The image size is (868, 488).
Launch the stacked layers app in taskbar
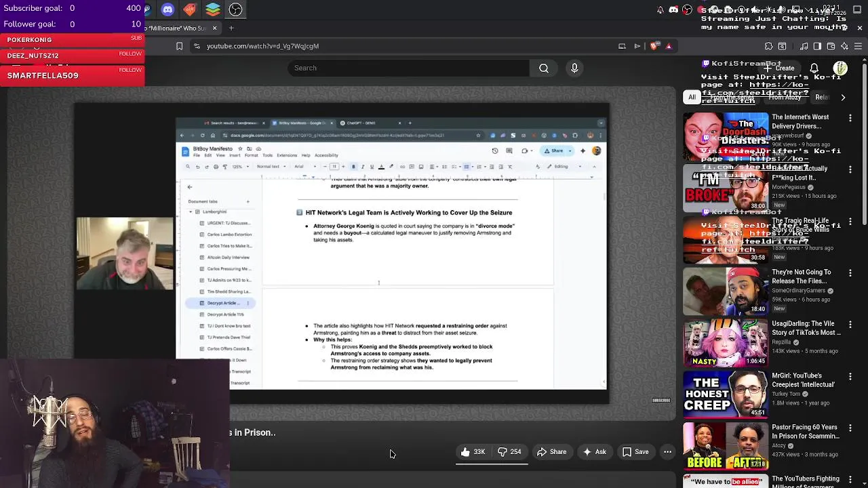coord(213,9)
